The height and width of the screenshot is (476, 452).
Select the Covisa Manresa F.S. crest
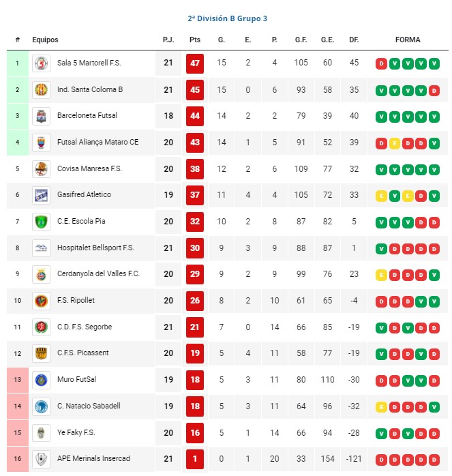[42, 169]
